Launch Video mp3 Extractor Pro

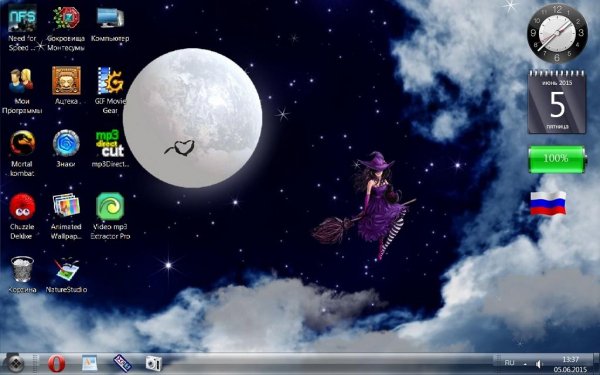pos(110,216)
